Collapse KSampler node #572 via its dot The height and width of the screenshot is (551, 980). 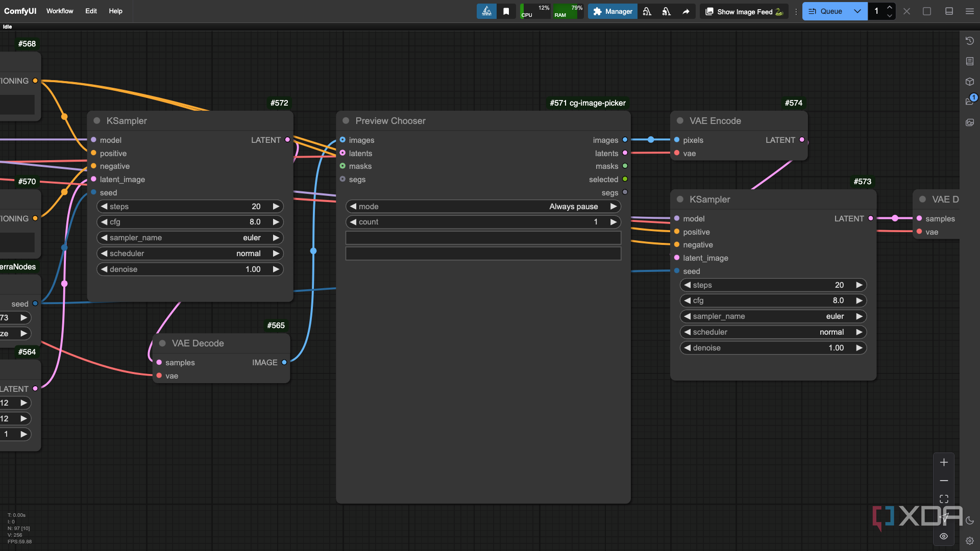point(97,121)
